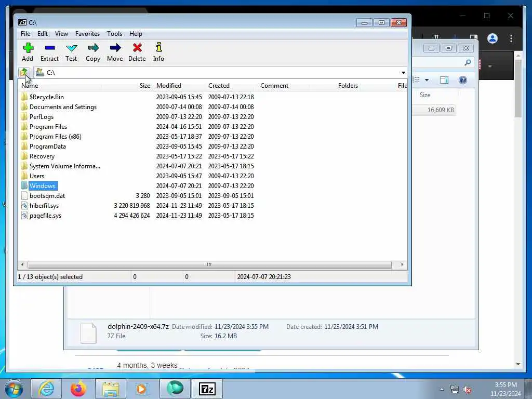Open the Tools menu
Screen dimensions: 532x399
coord(115,34)
